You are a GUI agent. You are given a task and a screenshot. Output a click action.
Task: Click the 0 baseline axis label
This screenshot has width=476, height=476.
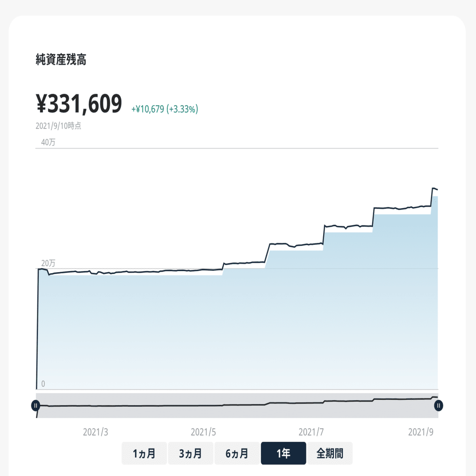tap(43, 384)
